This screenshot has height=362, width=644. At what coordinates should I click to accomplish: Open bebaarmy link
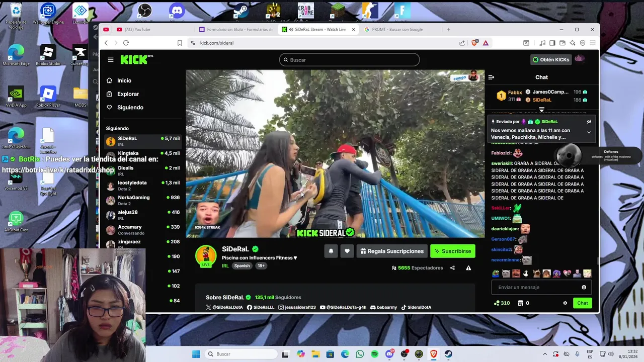383,307
